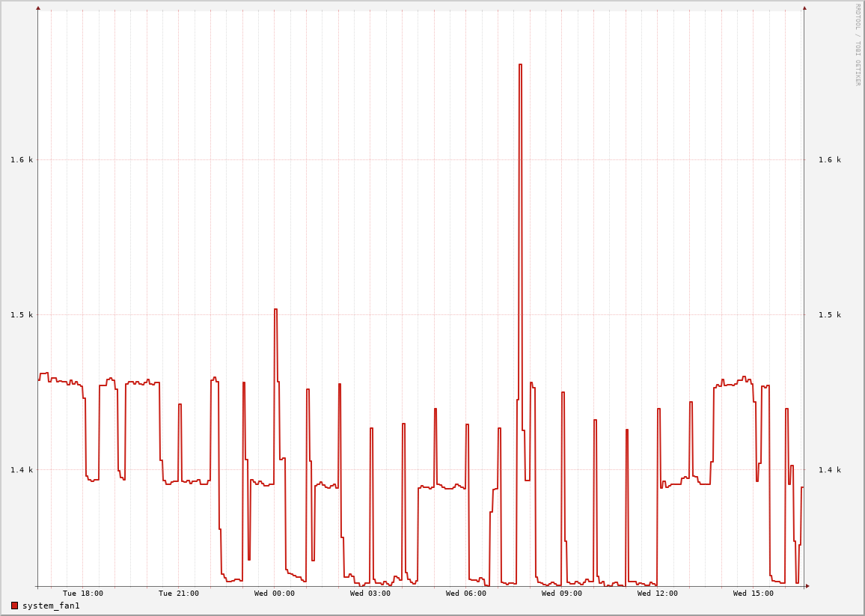
Task: Click the top of the tallest fan speed spike
Action: pyautogui.click(x=520, y=65)
